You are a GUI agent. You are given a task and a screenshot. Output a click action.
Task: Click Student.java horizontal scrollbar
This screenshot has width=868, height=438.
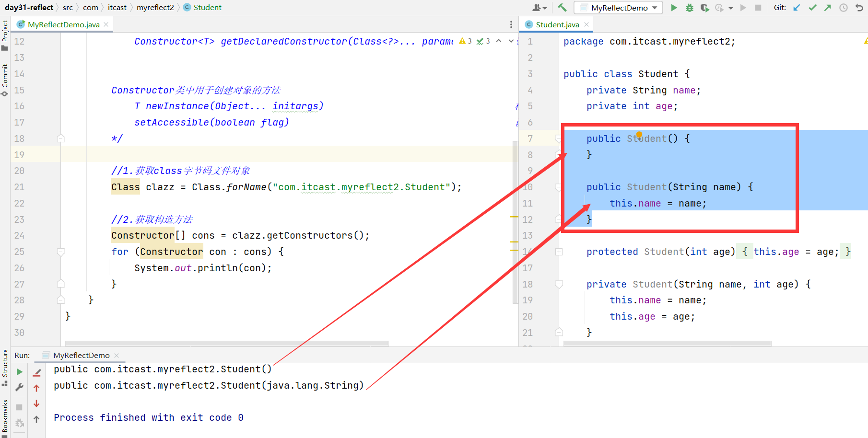point(667,343)
